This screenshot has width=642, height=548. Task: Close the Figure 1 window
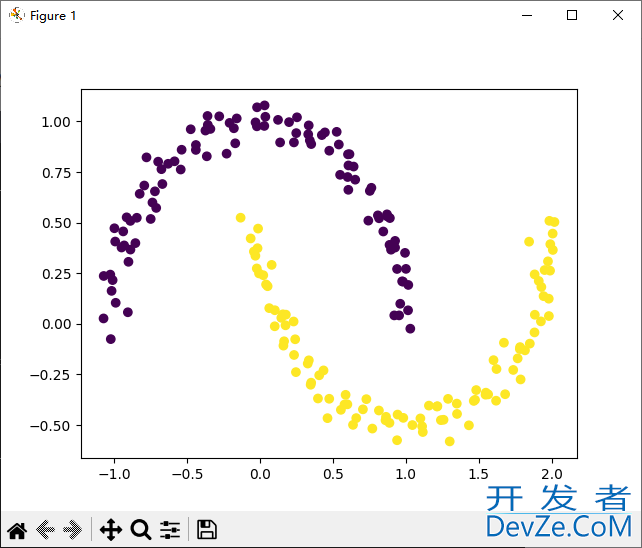point(618,15)
